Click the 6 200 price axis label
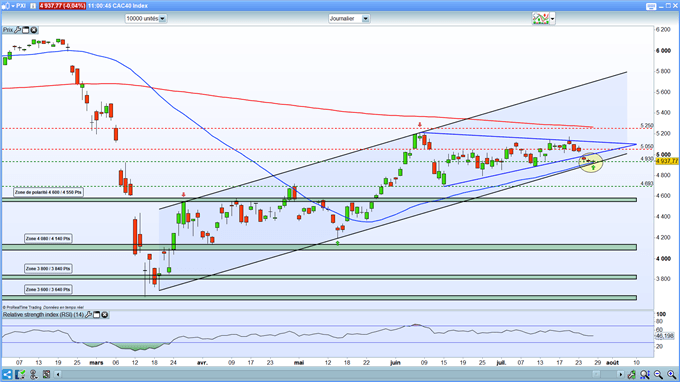The height and width of the screenshot is (382, 680). [663, 29]
